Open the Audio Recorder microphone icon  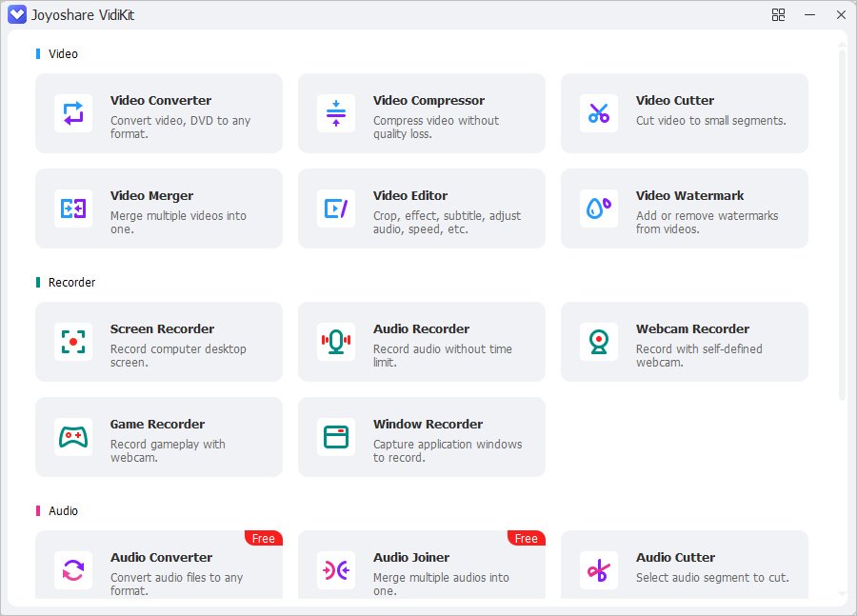336,342
